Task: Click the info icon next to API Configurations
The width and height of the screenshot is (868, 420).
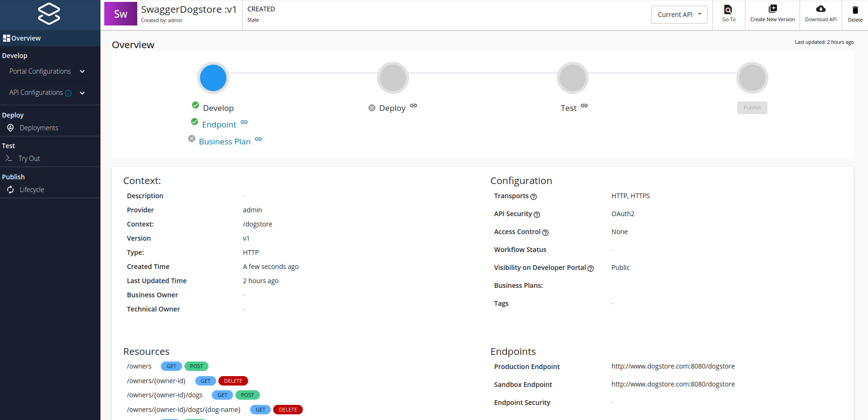Action: pyautogui.click(x=68, y=93)
